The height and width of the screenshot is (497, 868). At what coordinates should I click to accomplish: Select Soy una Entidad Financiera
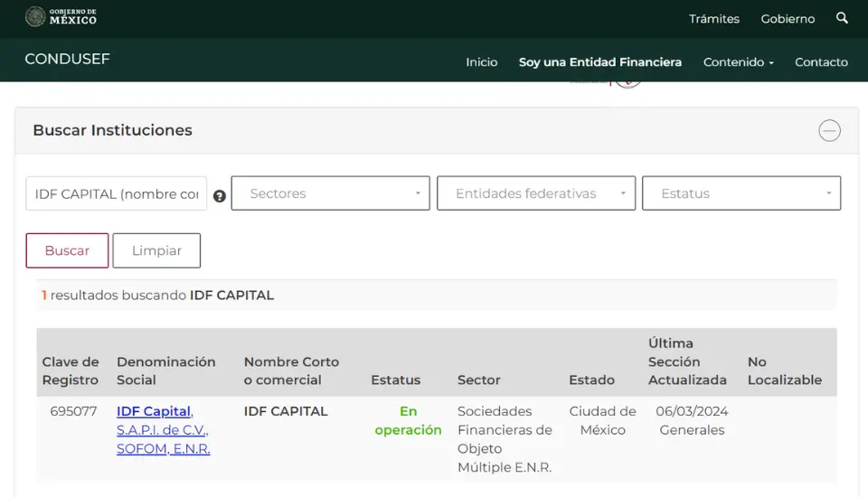[x=600, y=62]
